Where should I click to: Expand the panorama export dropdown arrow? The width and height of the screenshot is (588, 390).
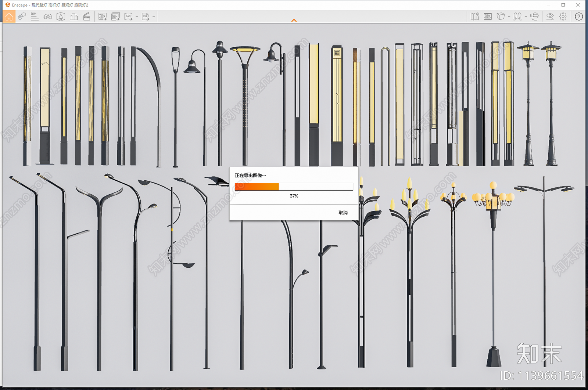tap(137, 17)
